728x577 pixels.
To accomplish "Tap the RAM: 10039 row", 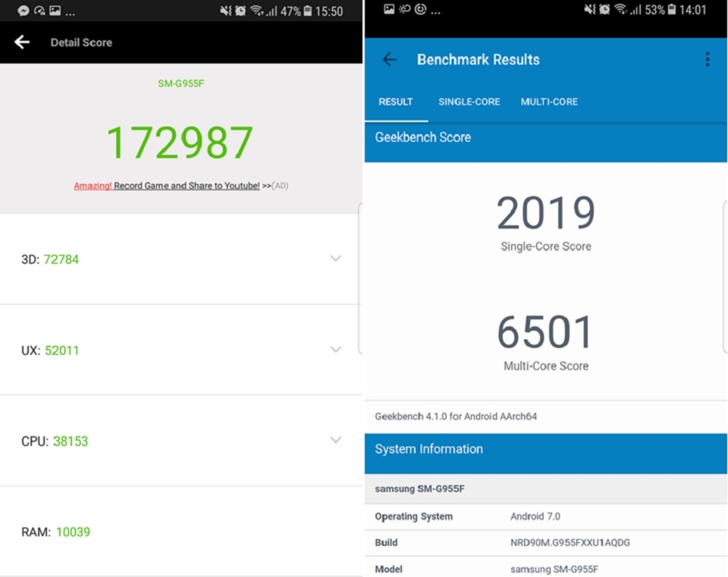I will 181,532.
